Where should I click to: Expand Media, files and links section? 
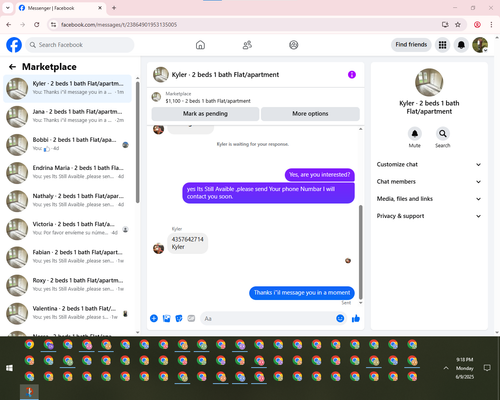click(429, 199)
